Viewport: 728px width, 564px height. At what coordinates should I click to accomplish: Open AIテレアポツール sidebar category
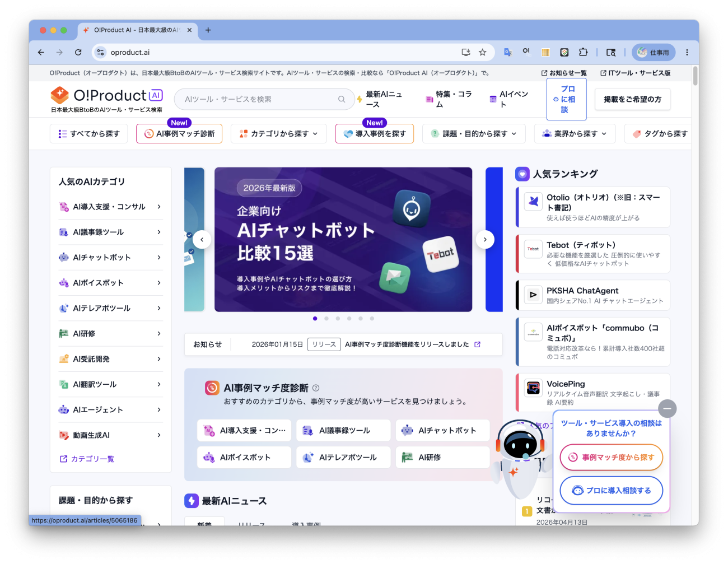pyautogui.click(x=110, y=308)
